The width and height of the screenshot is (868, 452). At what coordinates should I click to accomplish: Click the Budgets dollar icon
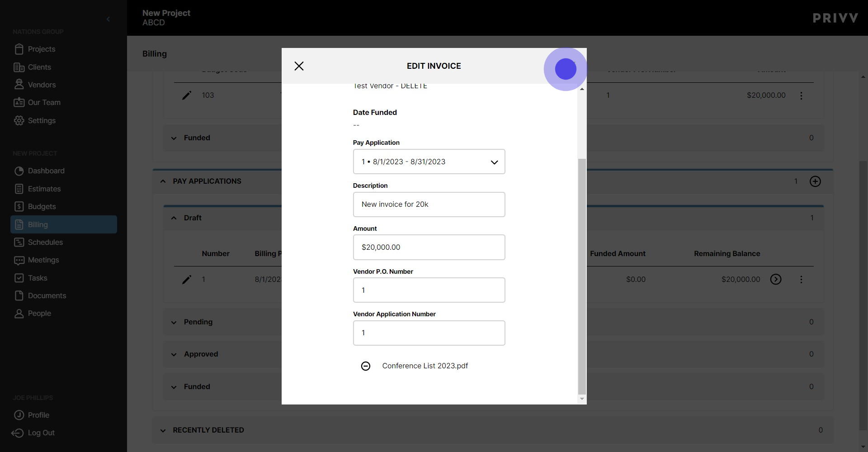click(x=19, y=207)
